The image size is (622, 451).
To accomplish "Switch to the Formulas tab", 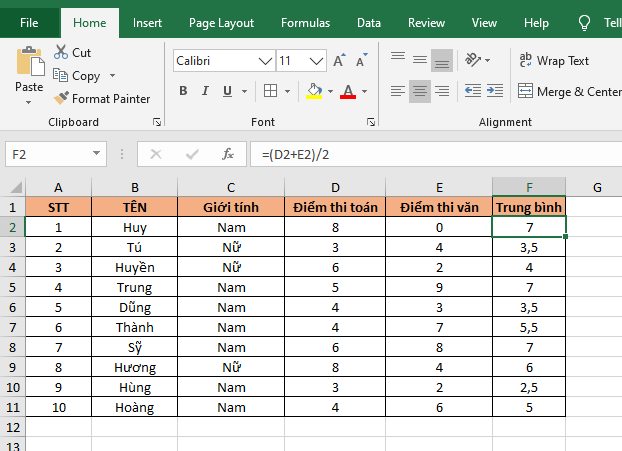I will pyautogui.click(x=305, y=22).
